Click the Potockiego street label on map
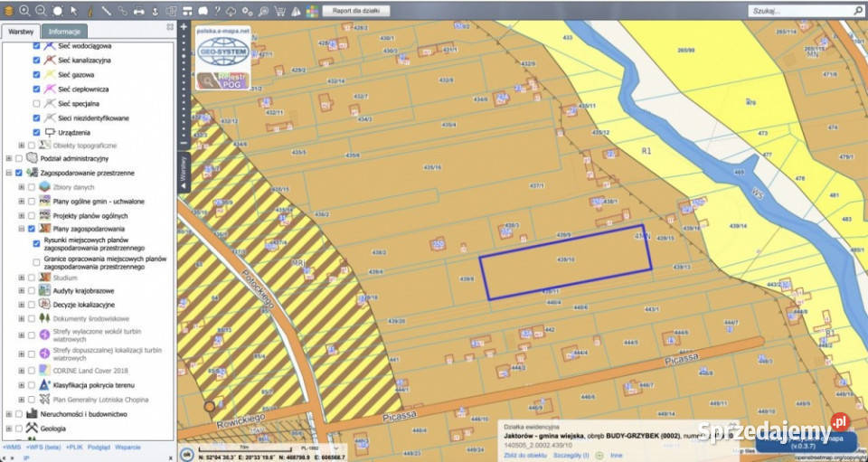The height and width of the screenshot is (462, 868). point(259,289)
